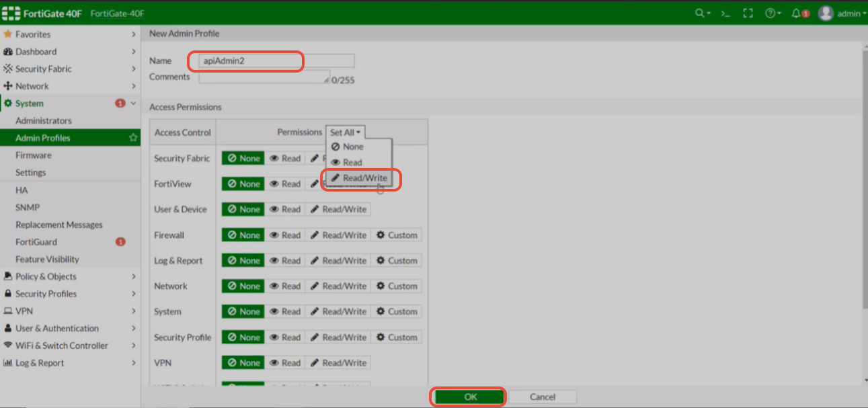Set Security Fabric permission to Read
This screenshot has height=408, width=868.
tap(285, 159)
